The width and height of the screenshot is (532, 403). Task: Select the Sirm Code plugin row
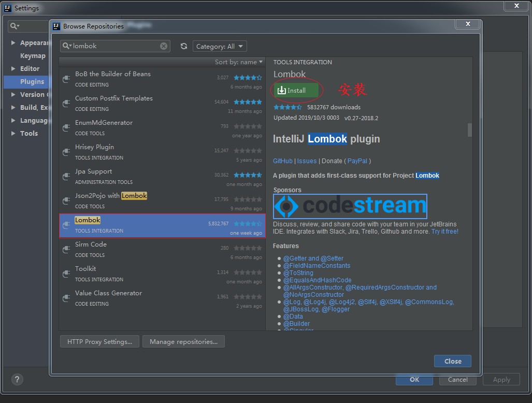point(162,250)
